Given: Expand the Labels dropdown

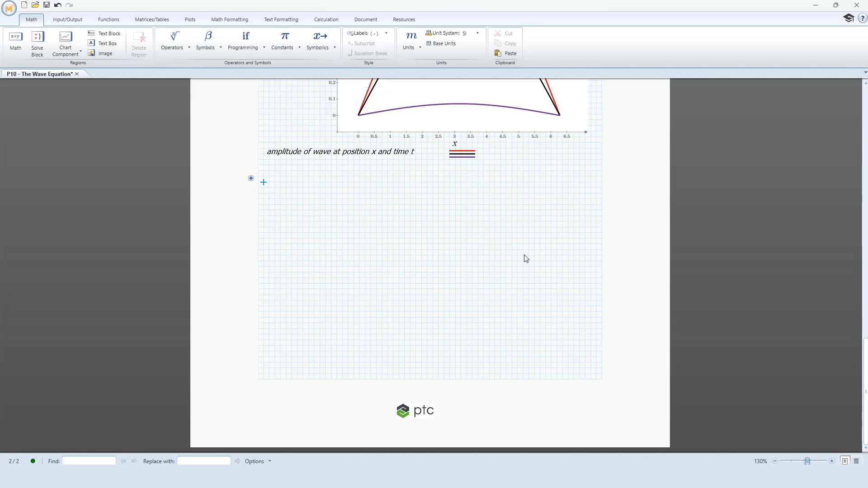Looking at the screenshot, I should click(x=386, y=33).
